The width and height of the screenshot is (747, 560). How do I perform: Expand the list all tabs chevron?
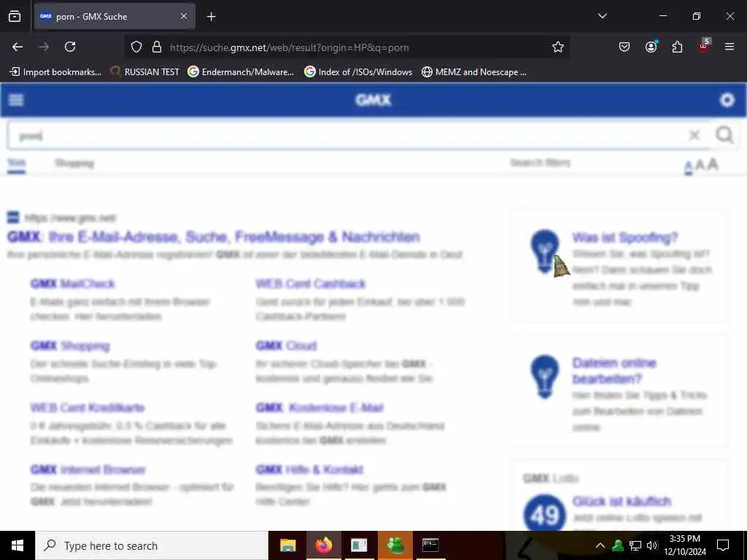pos(602,16)
